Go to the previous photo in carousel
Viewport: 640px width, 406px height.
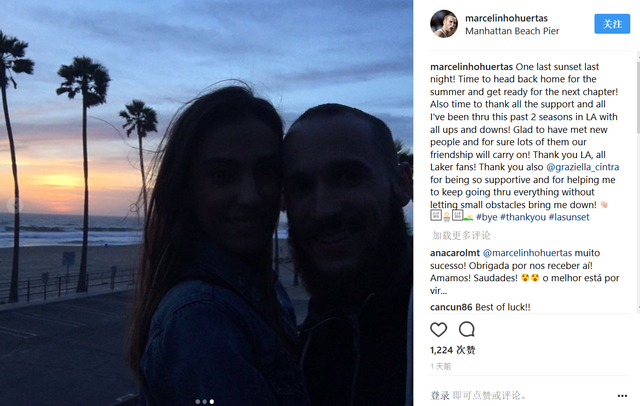pyautogui.click(x=15, y=205)
